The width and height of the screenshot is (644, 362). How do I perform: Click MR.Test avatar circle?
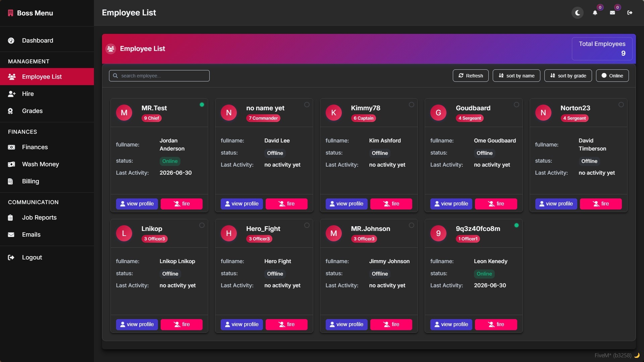pyautogui.click(x=124, y=113)
